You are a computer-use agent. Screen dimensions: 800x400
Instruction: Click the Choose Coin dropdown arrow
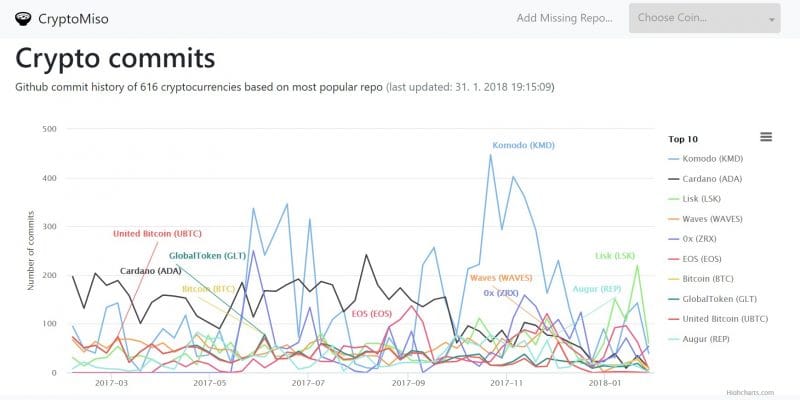[x=771, y=19]
